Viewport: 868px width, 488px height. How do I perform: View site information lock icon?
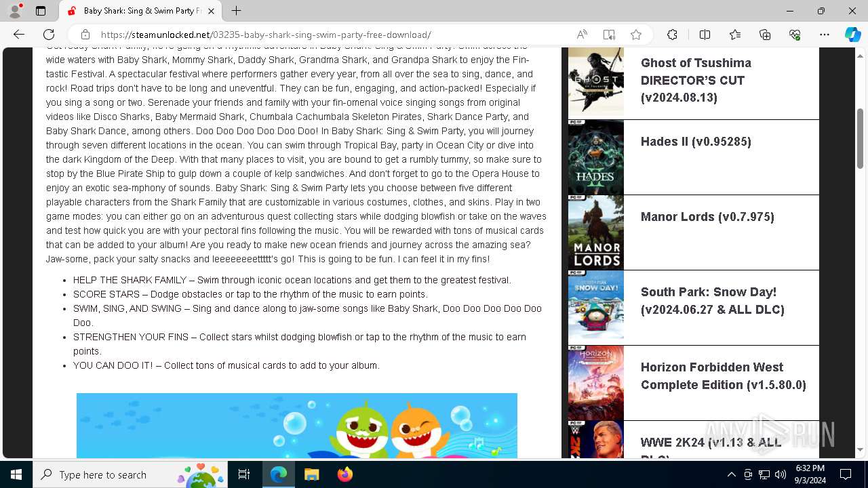coord(85,35)
